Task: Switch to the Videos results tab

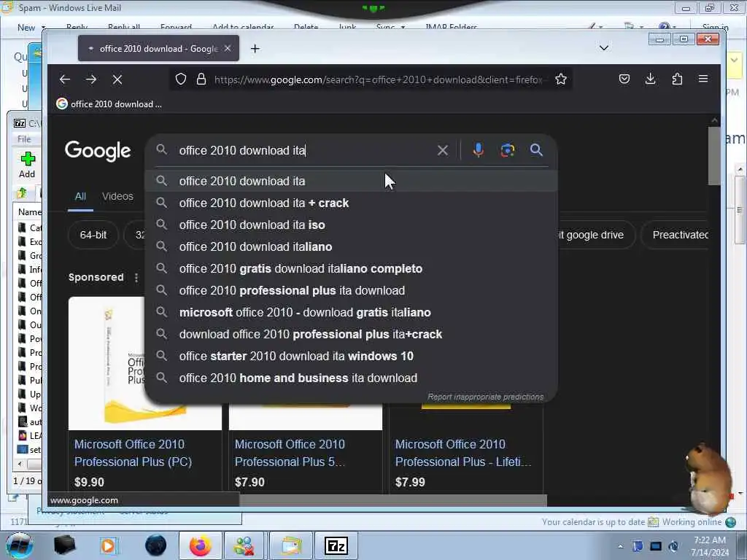Action: pyautogui.click(x=117, y=196)
